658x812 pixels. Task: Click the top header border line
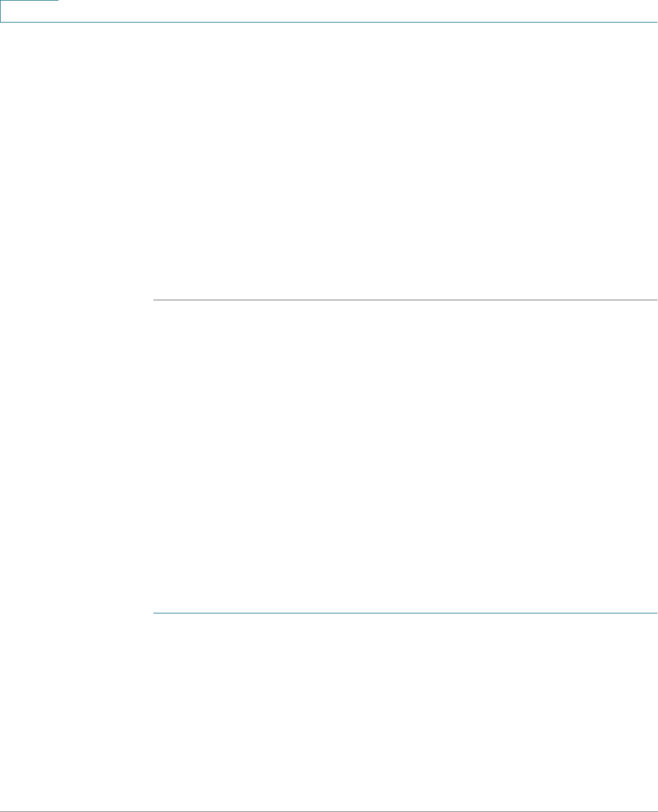point(329,23)
